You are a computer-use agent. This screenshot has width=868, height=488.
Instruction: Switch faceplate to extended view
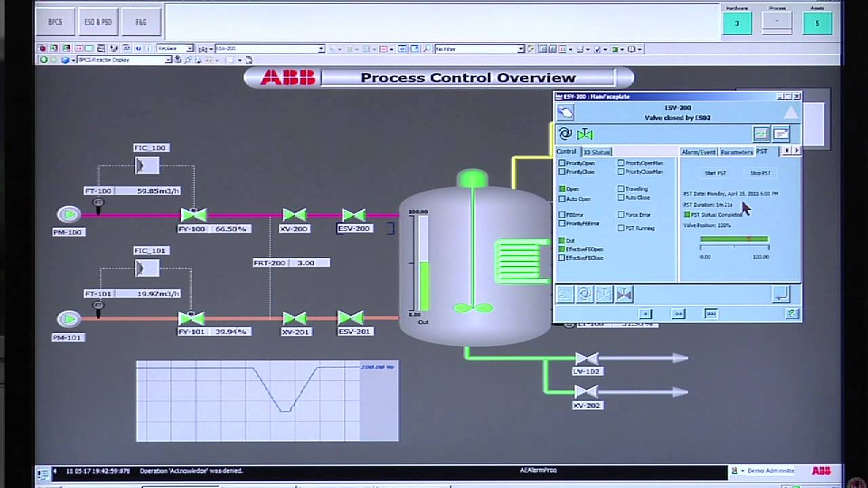tap(711, 314)
